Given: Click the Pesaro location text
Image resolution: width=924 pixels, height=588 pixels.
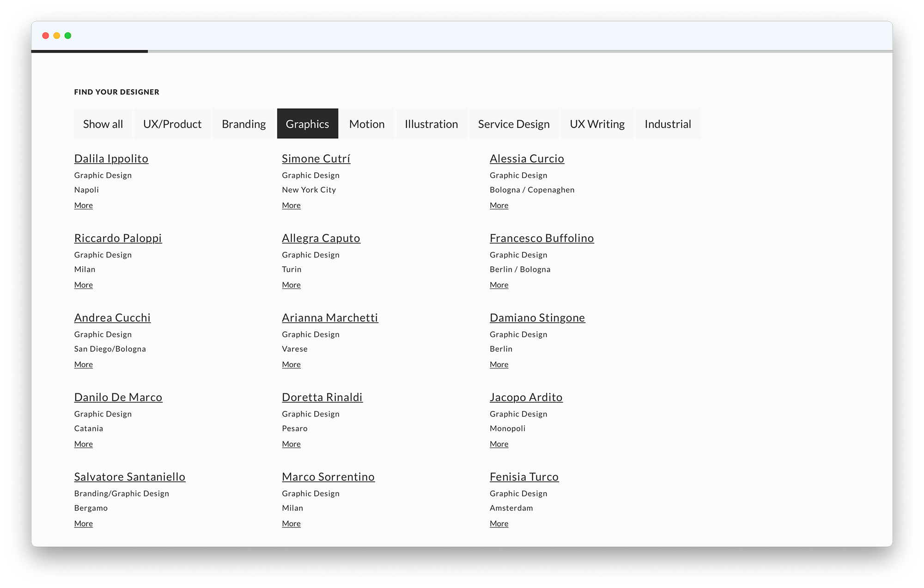Looking at the screenshot, I should point(295,428).
